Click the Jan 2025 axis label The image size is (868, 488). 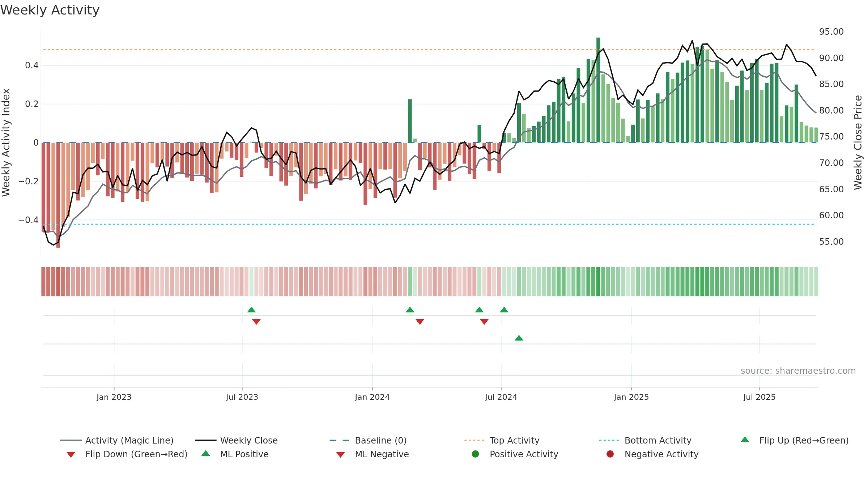(631, 397)
